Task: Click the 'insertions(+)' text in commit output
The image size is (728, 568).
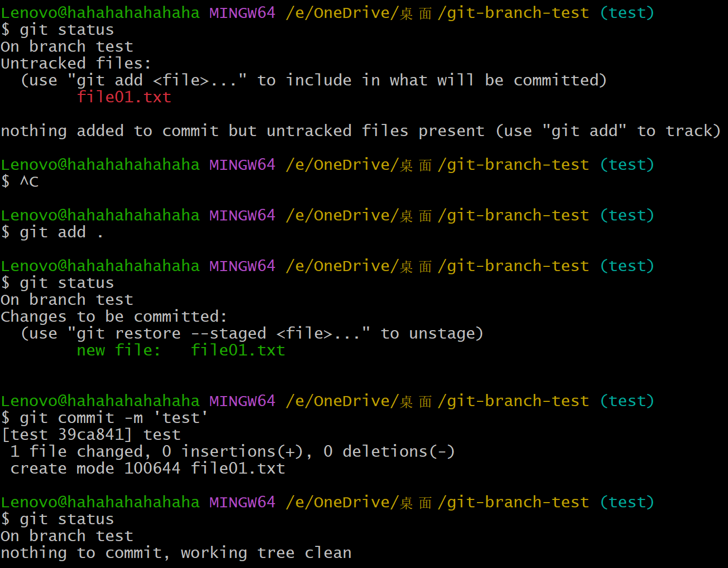Action: [242, 451]
